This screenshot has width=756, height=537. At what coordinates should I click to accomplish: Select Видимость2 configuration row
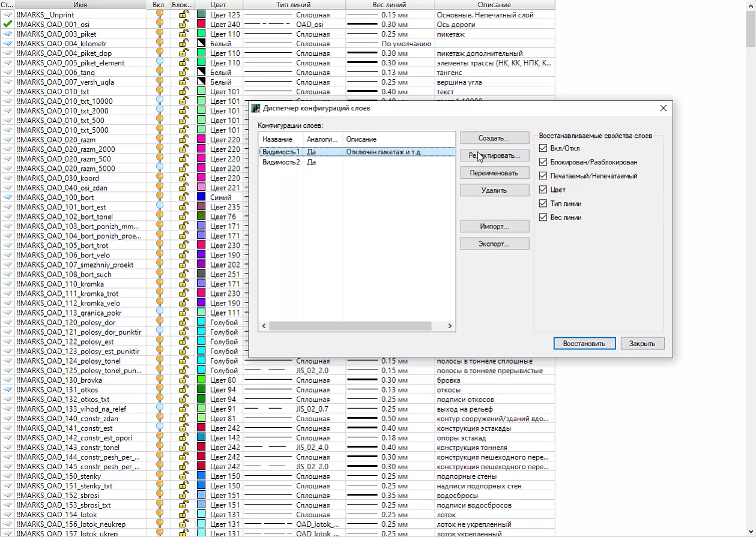click(x=280, y=162)
